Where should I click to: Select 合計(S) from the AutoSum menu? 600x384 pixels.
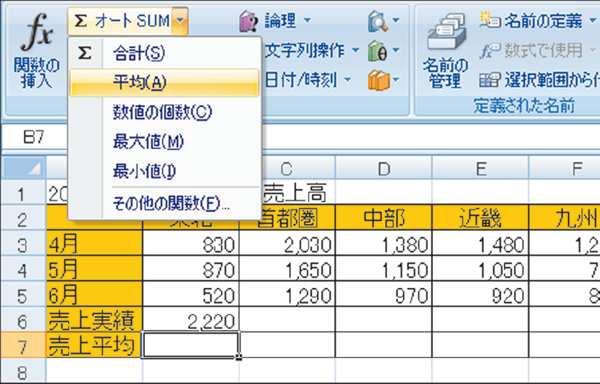(165, 53)
